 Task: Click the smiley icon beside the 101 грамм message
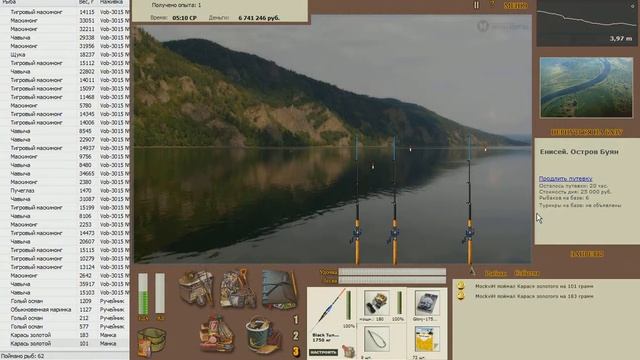tap(461, 285)
